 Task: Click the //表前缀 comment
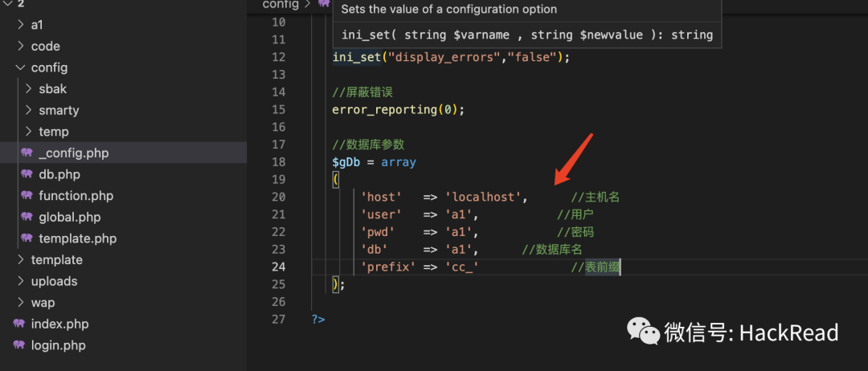pyautogui.click(x=596, y=267)
